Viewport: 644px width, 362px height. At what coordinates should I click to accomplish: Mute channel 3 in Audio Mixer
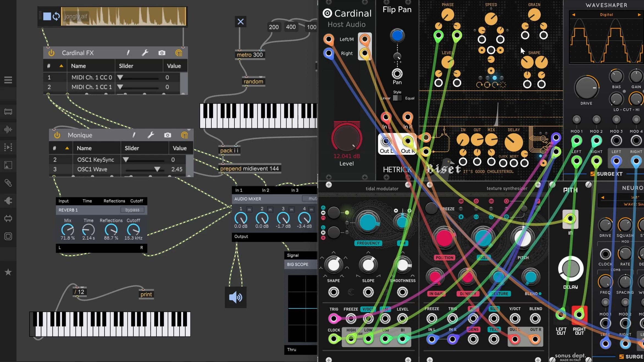click(x=292, y=209)
